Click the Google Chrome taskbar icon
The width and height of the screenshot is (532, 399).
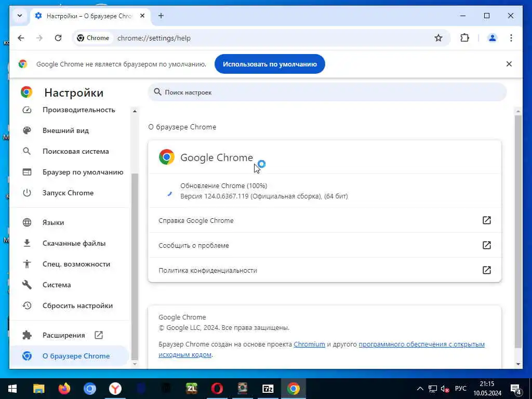[294, 389]
